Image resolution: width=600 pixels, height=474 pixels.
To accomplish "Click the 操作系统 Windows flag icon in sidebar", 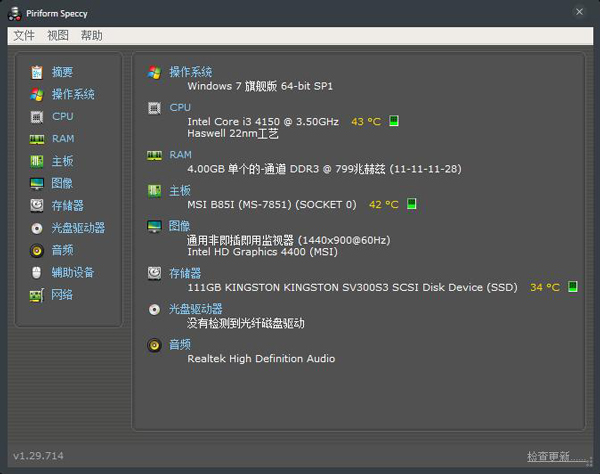I will pos(37,94).
